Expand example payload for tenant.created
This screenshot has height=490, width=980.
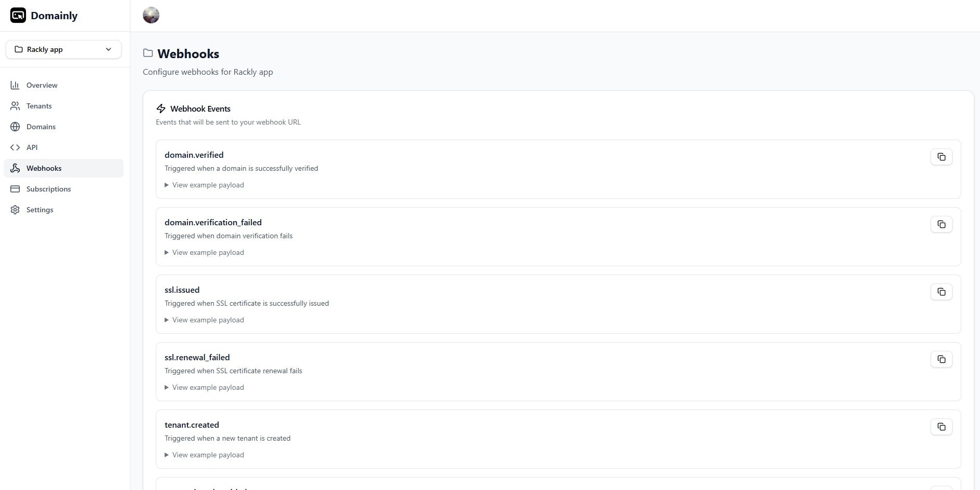[204, 455]
